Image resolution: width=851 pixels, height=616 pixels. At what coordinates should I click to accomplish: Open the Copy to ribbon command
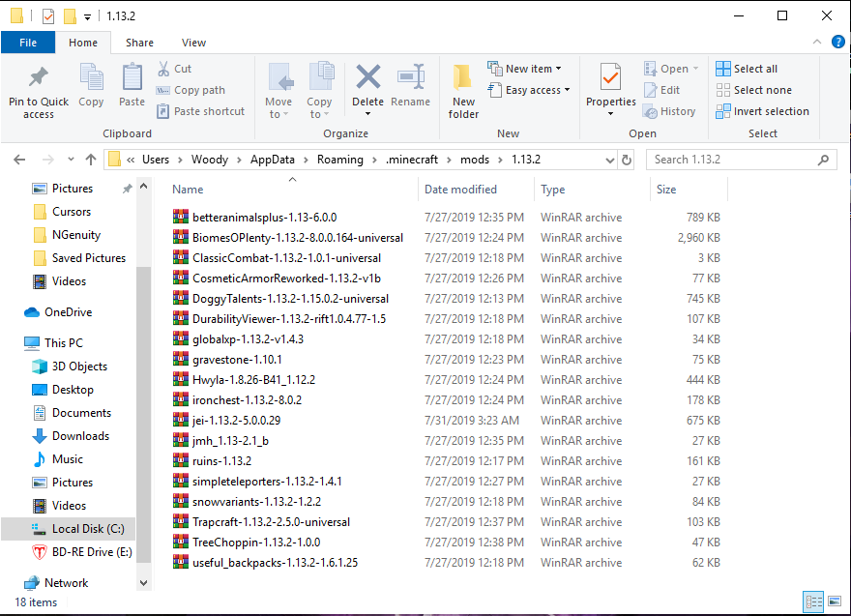click(x=319, y=91)
